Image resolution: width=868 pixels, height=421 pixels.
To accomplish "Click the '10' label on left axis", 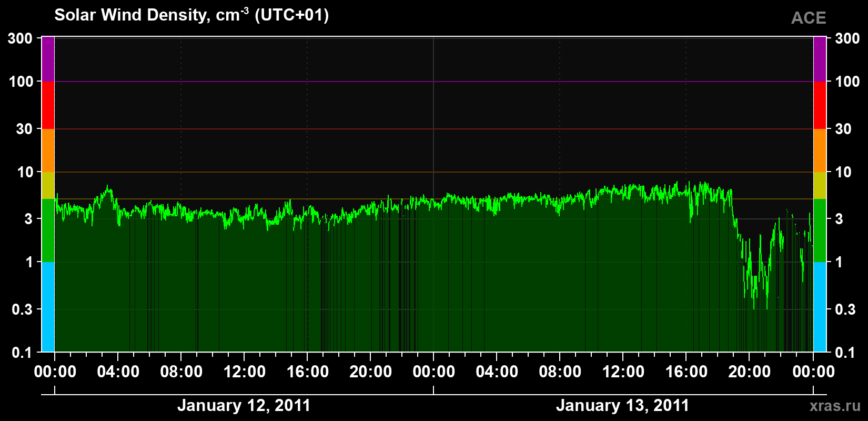I will 25,172.
